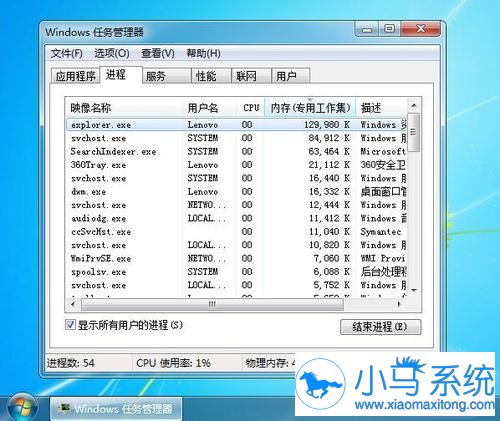
Task: Click the 129,980 K memory value
Action: (327, 125)
